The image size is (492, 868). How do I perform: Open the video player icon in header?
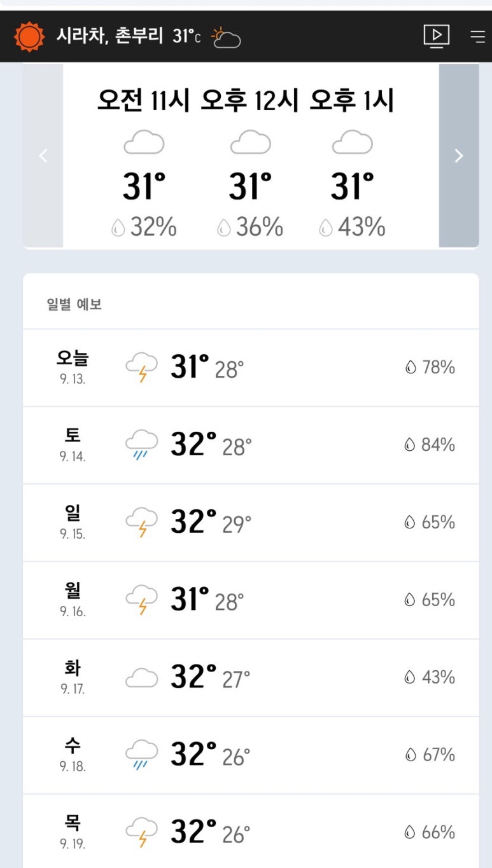pyautogui.click(x=437, y=36)
